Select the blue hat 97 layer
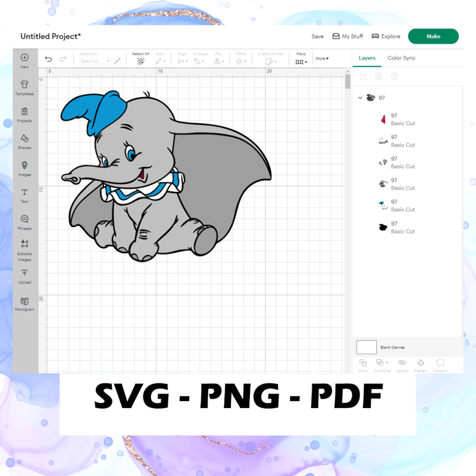The height and width of the screenshot is (476, 476). click(407, 206)
